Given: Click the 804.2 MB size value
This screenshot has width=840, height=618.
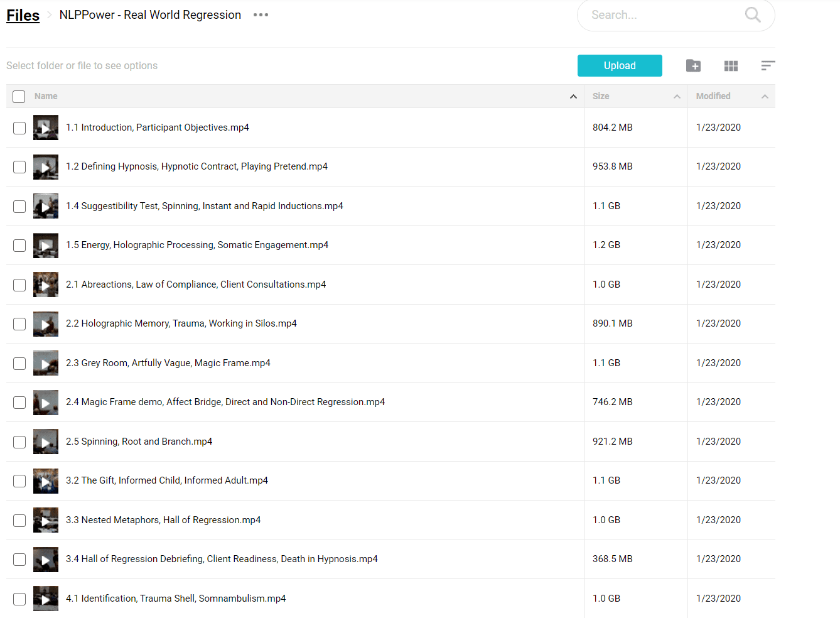Looking at the screenshot, I should (613, 127).
